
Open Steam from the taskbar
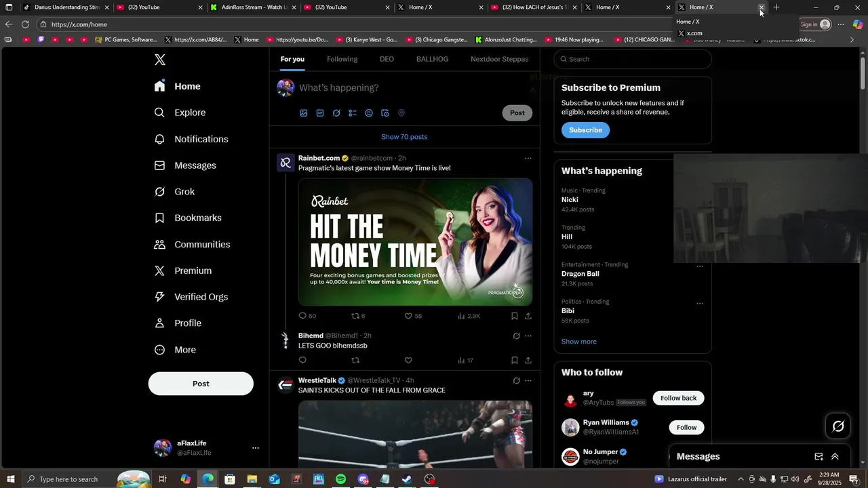[407, 479]
